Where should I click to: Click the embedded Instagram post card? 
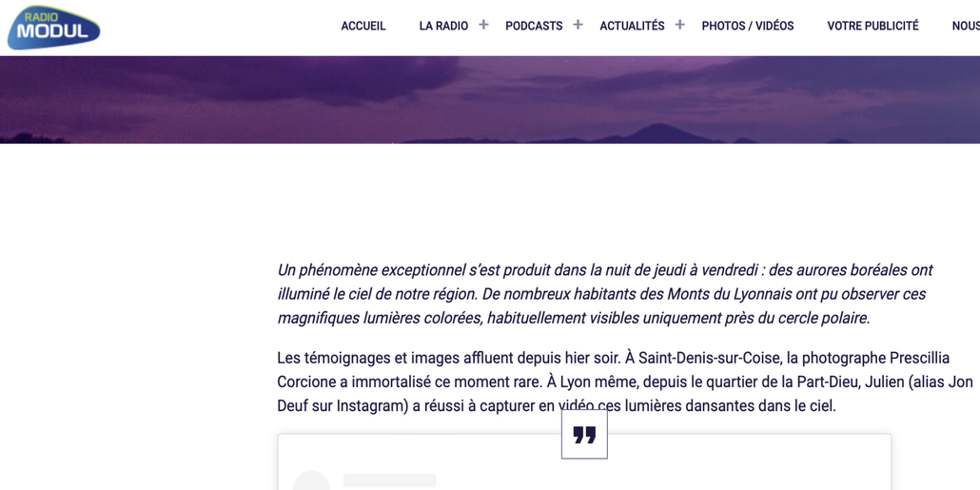tap(584, 462)
